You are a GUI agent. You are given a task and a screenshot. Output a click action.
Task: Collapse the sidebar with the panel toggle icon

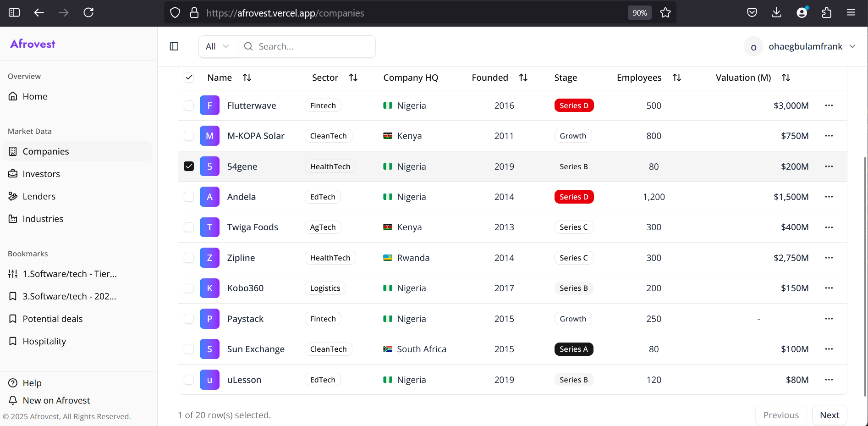[174, 46]
